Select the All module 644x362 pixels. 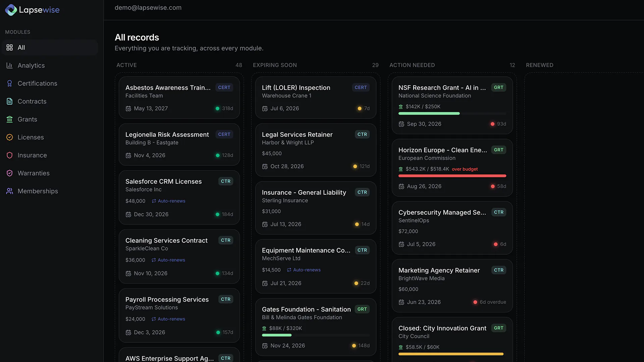(50, 48)
